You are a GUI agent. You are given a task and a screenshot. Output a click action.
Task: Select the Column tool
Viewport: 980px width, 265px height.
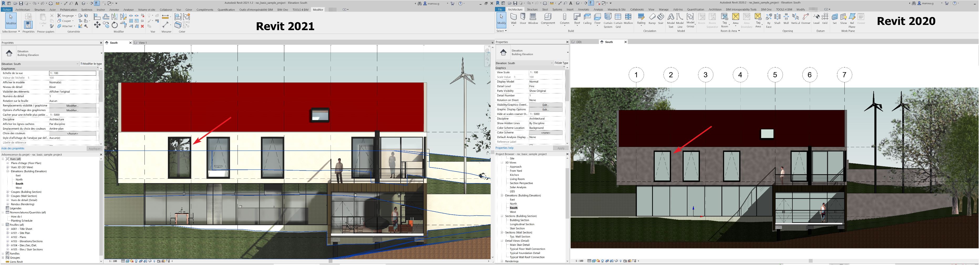[x=565, y=19]
